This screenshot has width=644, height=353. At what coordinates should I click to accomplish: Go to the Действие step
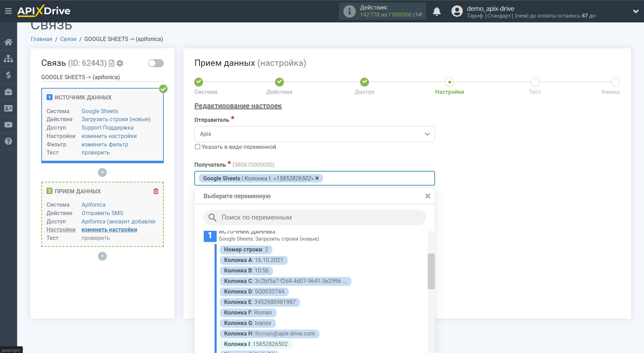(279, 82)
